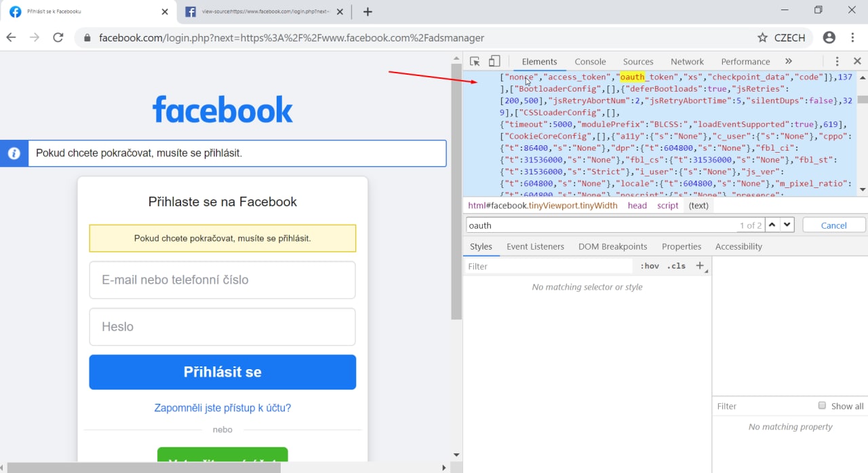Image resolution: width=868 pixels, height=473 pixels.
Task: Click the blue 'Přihlásit se' button
Action: tap(222, 372)
